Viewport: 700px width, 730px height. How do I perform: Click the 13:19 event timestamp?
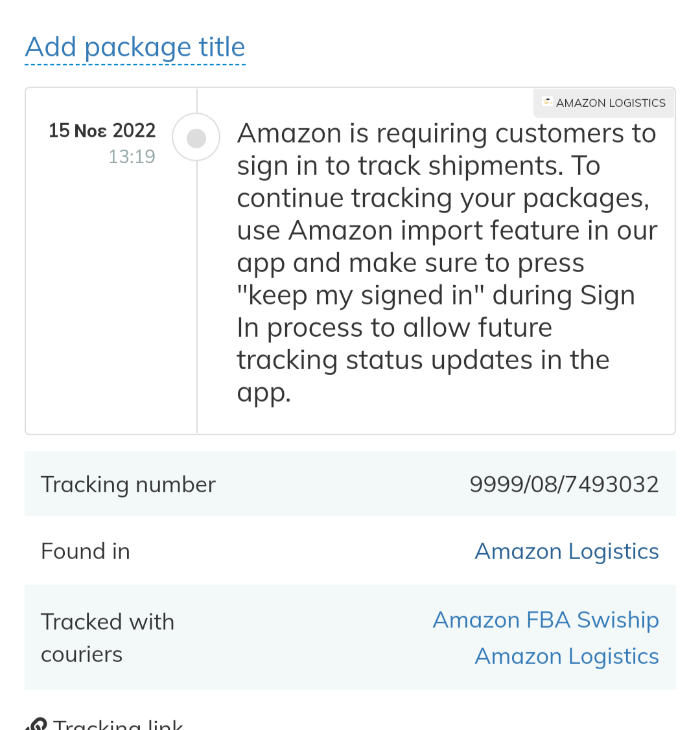(x=132, y=157)
